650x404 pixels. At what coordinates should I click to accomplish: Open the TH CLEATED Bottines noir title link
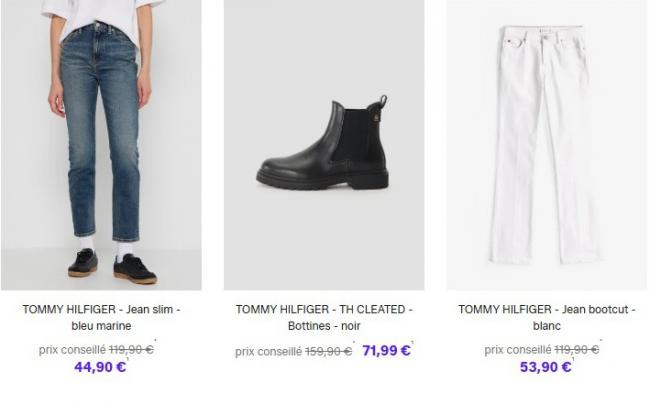coord(323,318)
